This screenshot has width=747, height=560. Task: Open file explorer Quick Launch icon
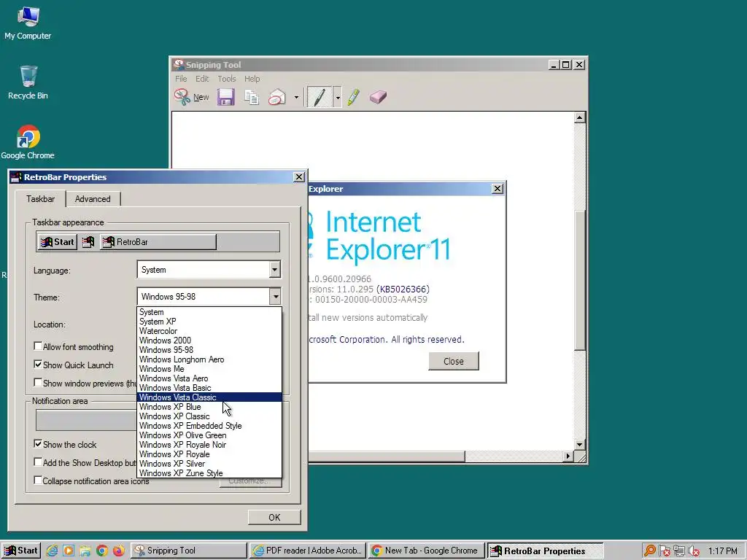point(85,551)
